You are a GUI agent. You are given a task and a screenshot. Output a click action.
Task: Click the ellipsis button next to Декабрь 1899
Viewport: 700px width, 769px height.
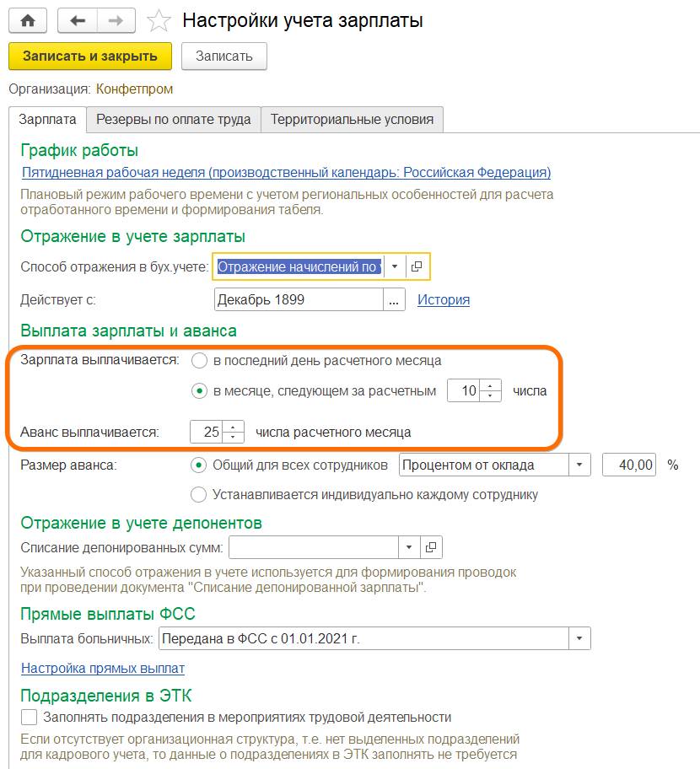pos(394,299)
